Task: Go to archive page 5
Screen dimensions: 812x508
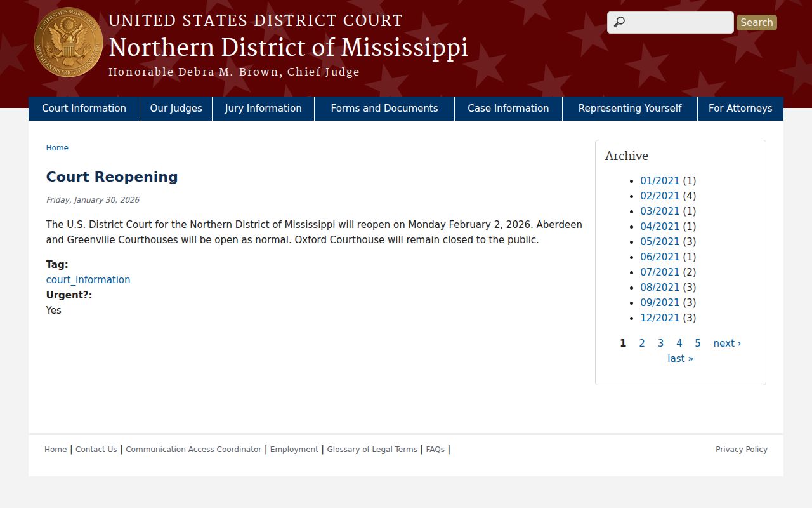Action: point(698,344)
